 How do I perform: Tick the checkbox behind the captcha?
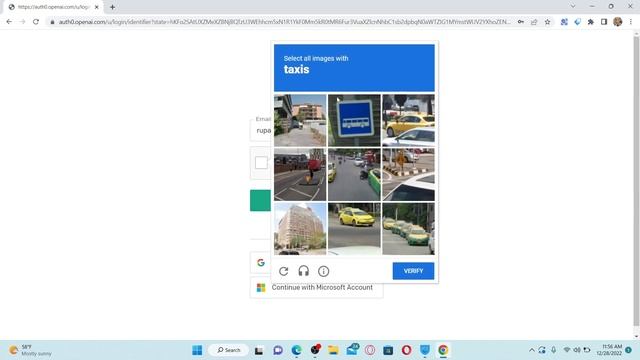(x=261, y=162)
